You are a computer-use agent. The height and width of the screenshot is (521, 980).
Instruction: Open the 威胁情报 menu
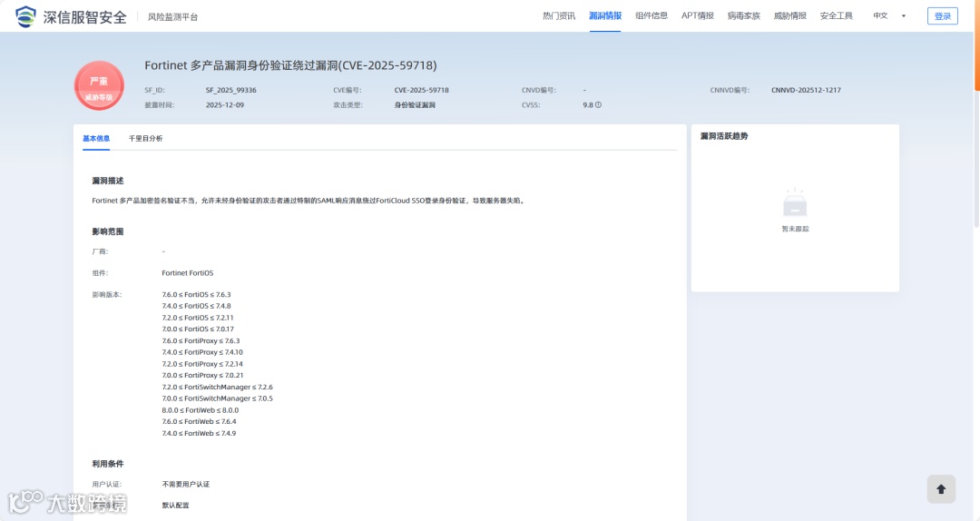790,15
